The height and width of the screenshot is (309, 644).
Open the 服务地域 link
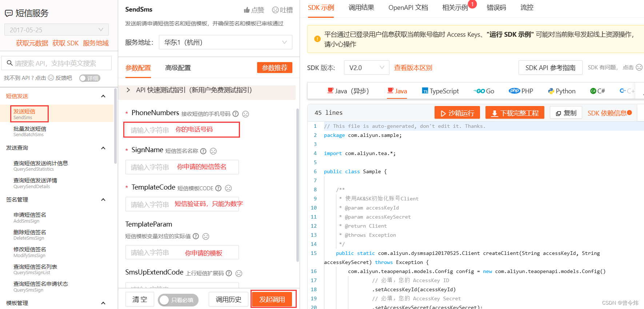tap(96, 43)
